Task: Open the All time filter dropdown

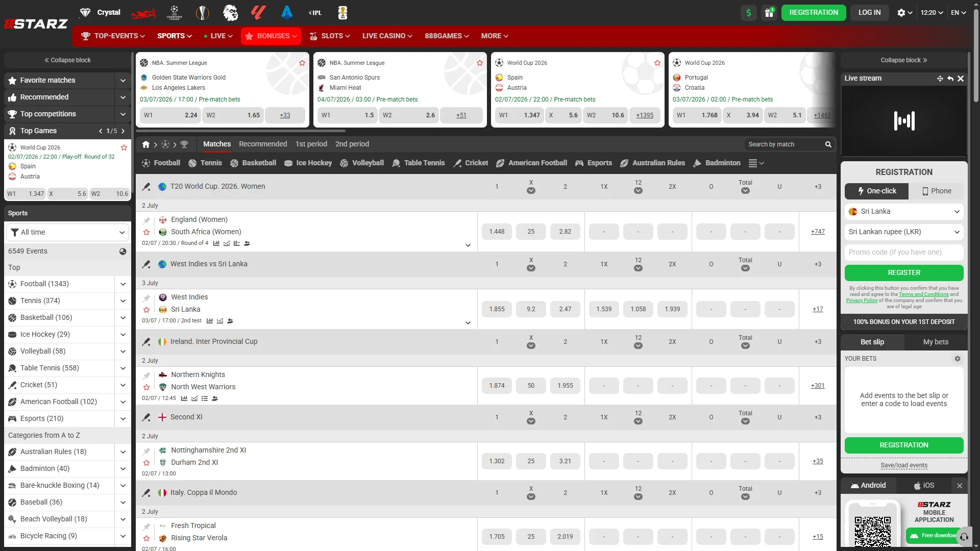Action: (x=67, y=233)
